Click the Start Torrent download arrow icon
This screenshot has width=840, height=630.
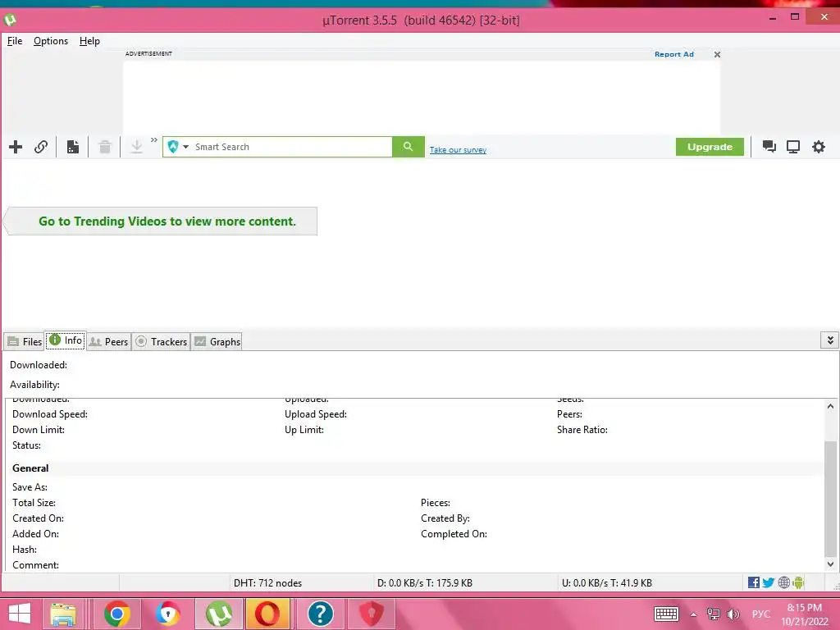[x=137, y=147]
